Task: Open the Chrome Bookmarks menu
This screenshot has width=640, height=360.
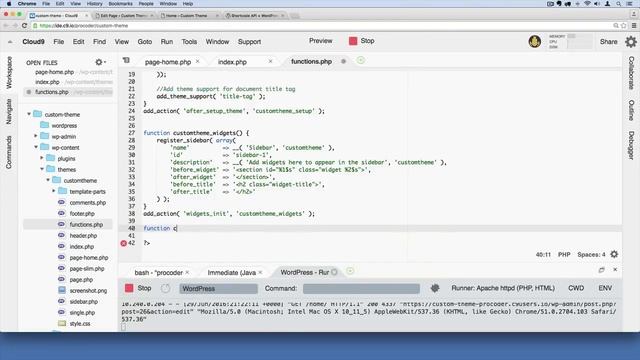Action: point(120,4)
